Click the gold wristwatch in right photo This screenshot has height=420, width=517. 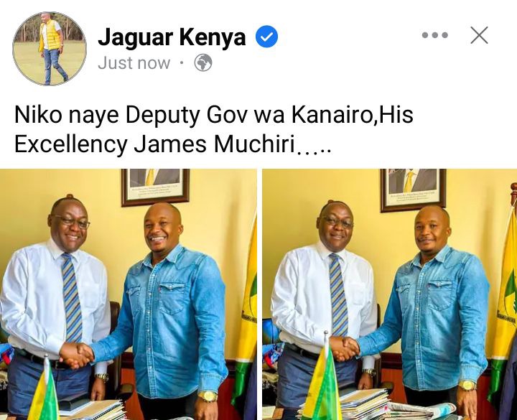(x=467, y=386)
